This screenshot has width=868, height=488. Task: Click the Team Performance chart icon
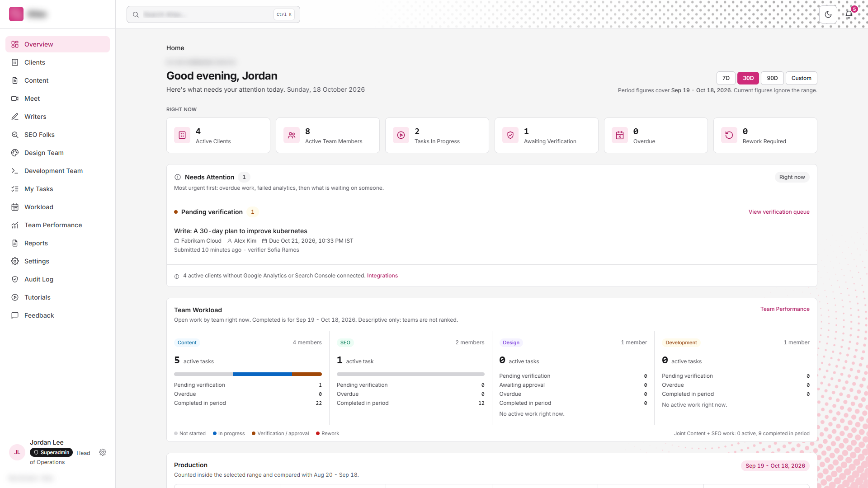tap(15, 225)
